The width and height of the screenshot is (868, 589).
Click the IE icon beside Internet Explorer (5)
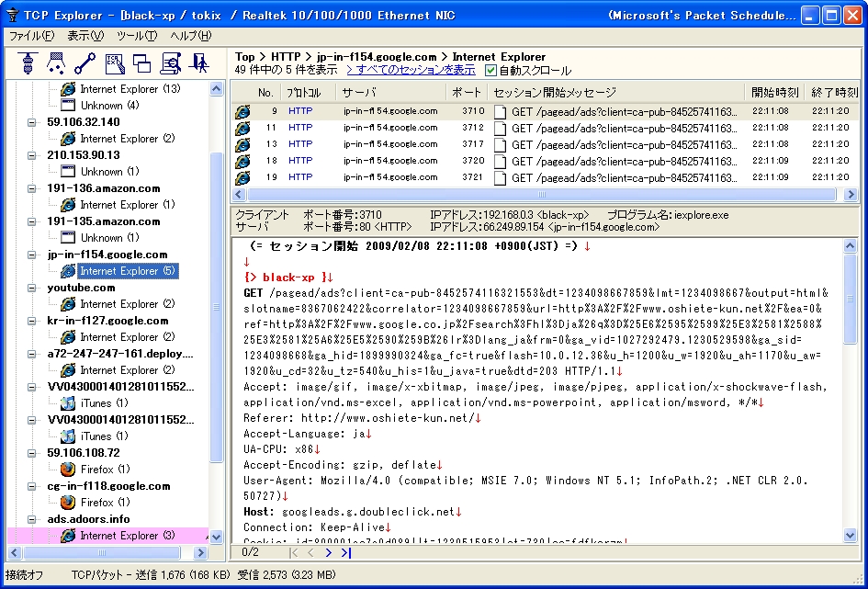pyautogui.click(x=68, y=271)
